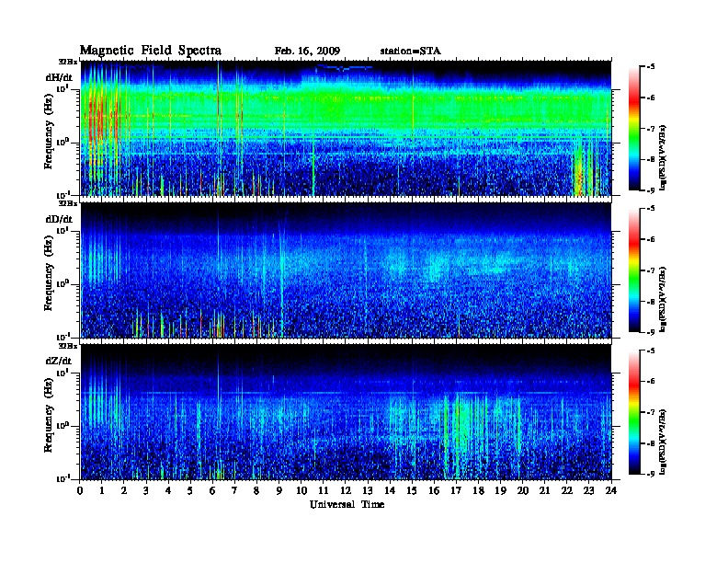Click the "5" tick on Universal Time axis

click(191, 490)
